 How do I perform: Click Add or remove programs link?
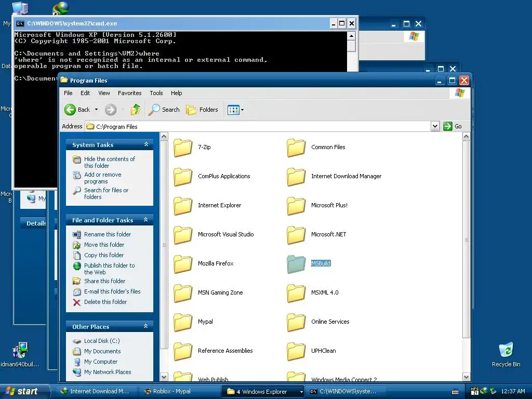point(102,178)
